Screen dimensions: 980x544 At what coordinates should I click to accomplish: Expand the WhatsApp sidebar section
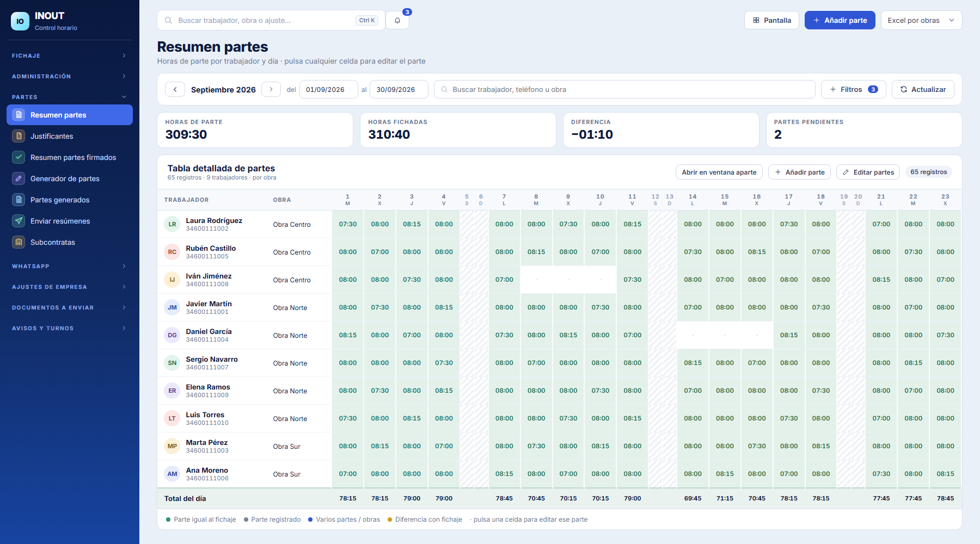(70, 266)
